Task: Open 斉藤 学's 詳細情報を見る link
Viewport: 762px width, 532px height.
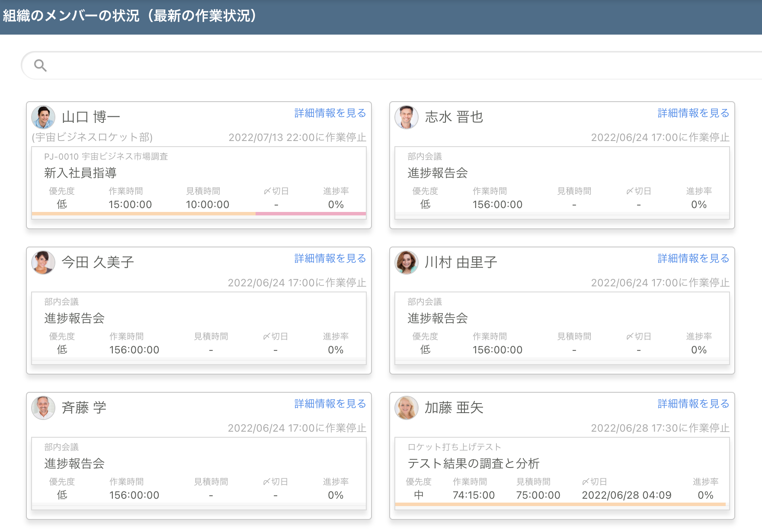Action: point(330,404)
